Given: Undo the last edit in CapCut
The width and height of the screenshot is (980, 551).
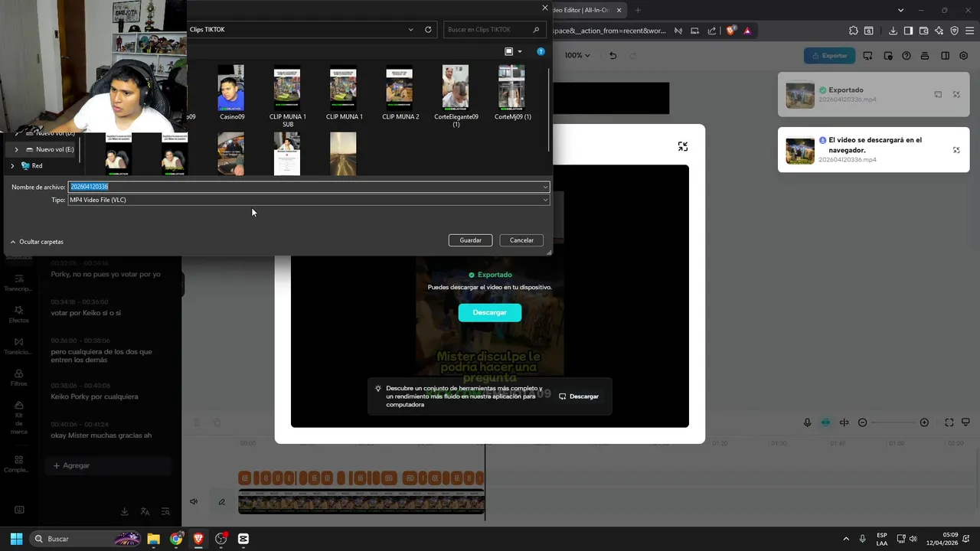Looking at the screenshot, I should point(612,56).
